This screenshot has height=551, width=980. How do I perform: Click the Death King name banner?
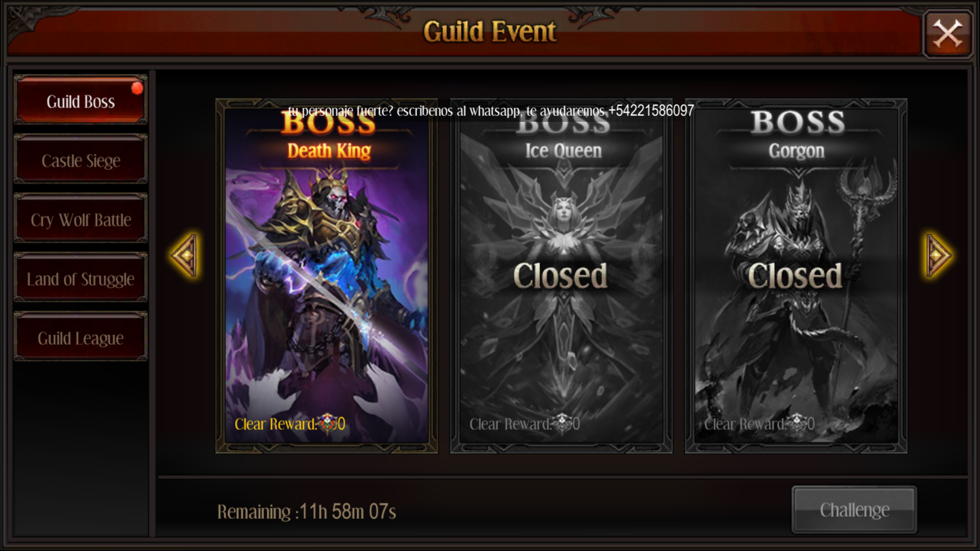click(x=329, y=151)
